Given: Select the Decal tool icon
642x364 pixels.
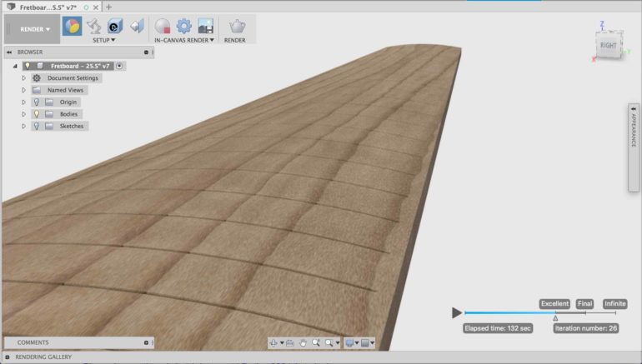Looking at the screenshot, I should pyautogui.click(x=115, y=26).
